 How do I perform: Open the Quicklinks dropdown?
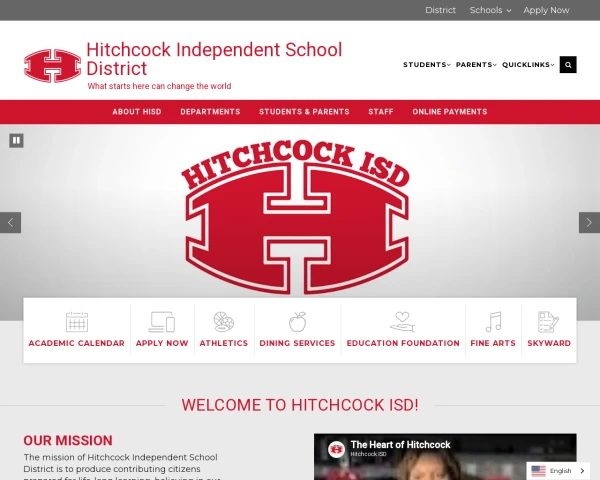(528, 65)
